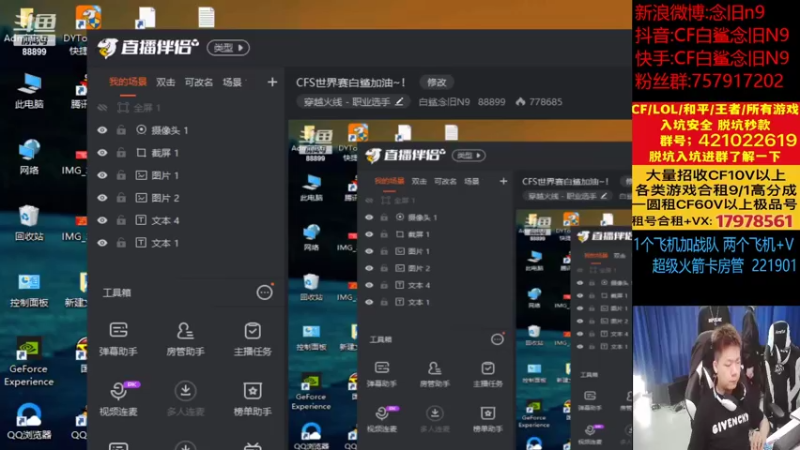Select the 文本 4 source row
Viewport: 800px width, 450px height.
click(186, 220)
